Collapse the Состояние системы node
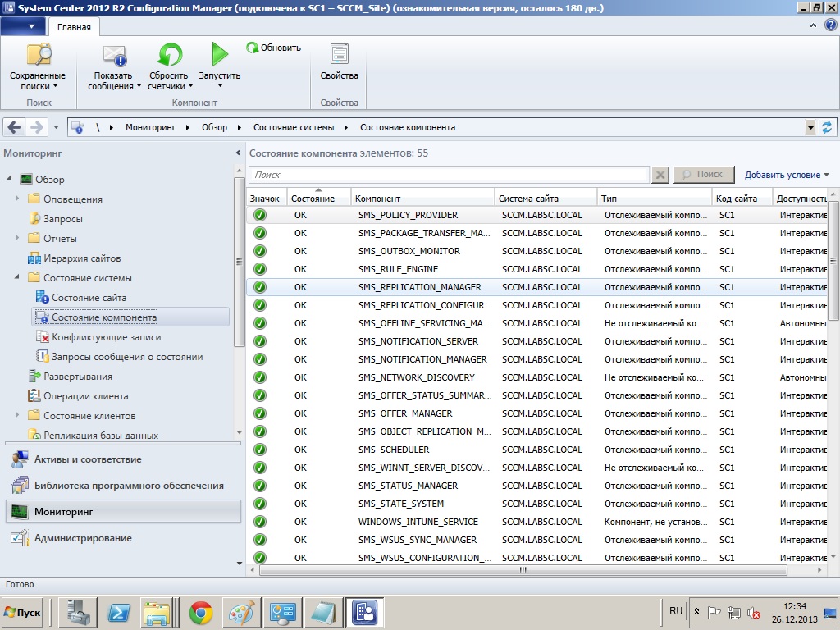 tap(16, 277)
